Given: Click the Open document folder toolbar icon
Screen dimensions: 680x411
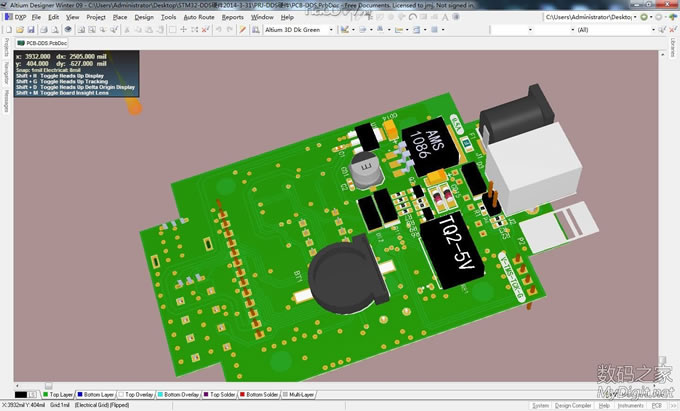Looking at the screenshot, I should (19, 30).
